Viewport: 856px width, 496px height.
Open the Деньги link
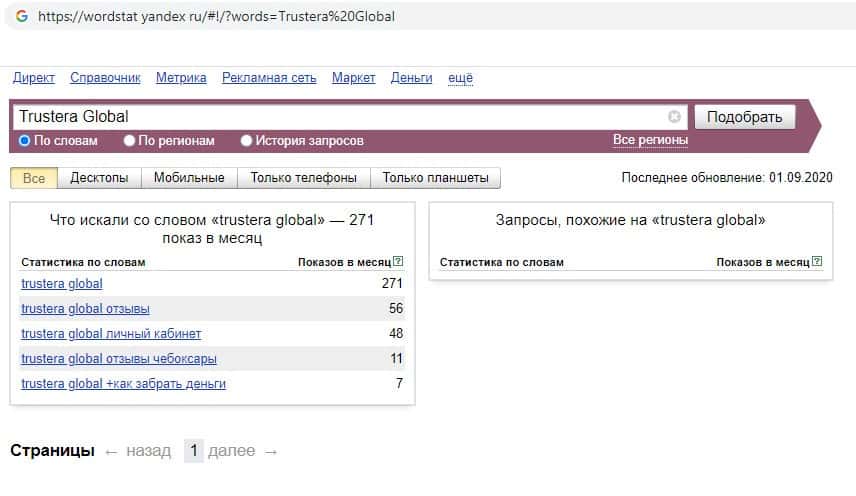(412, 78)
